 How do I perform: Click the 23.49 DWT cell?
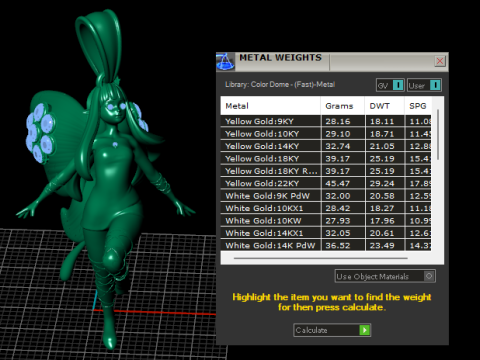385,246
